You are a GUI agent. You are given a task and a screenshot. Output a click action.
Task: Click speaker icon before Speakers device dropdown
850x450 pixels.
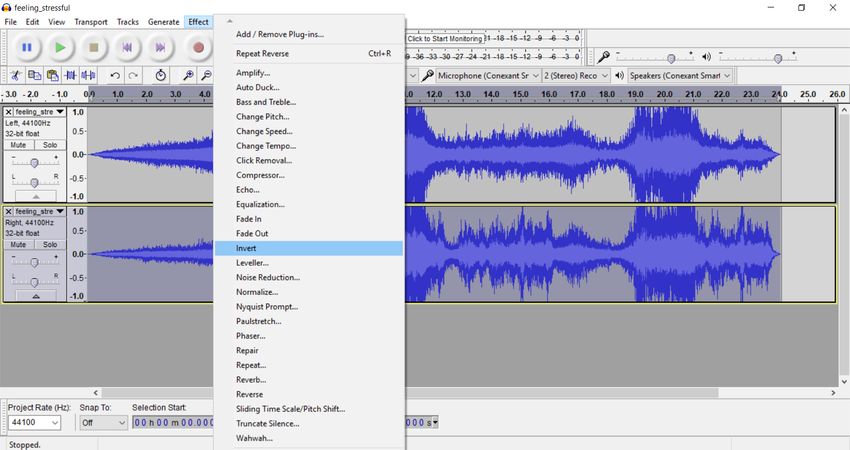(620, 76)
